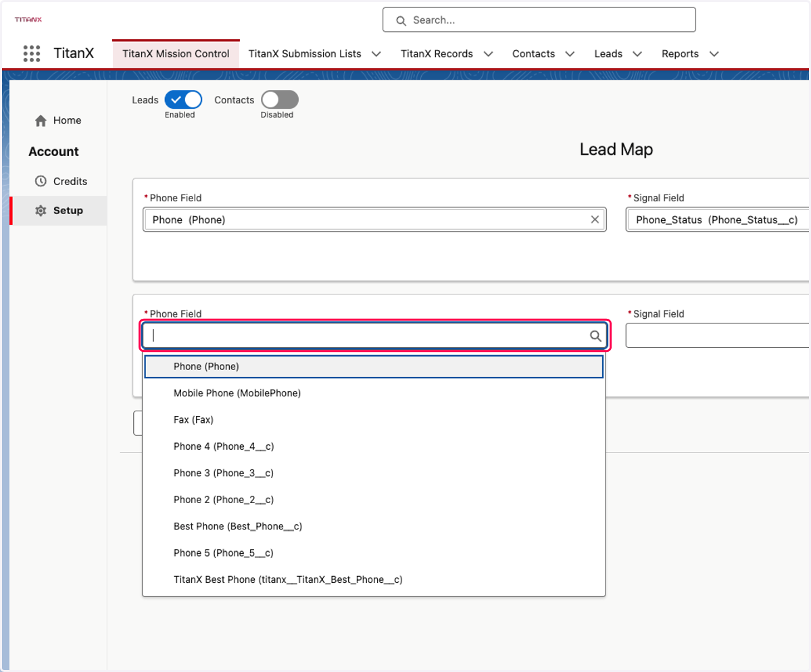Viewport: 811px width, 672px height.
Task: Click the Account section heading
Action: pos(53,151)
